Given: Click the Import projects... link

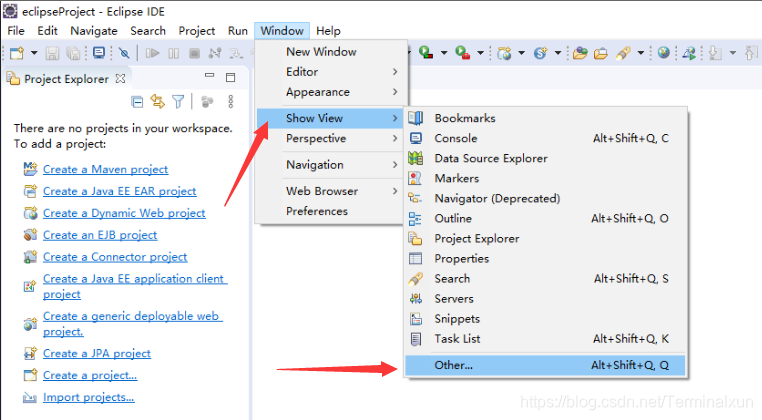Looking at the screenshot, I should coord(88,397).
